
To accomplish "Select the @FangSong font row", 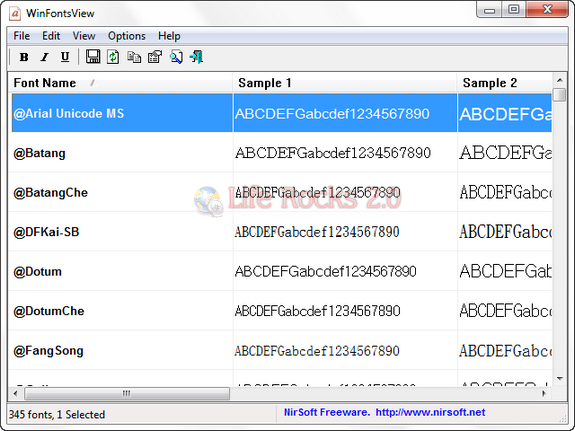I will click(x=281, y=351).
